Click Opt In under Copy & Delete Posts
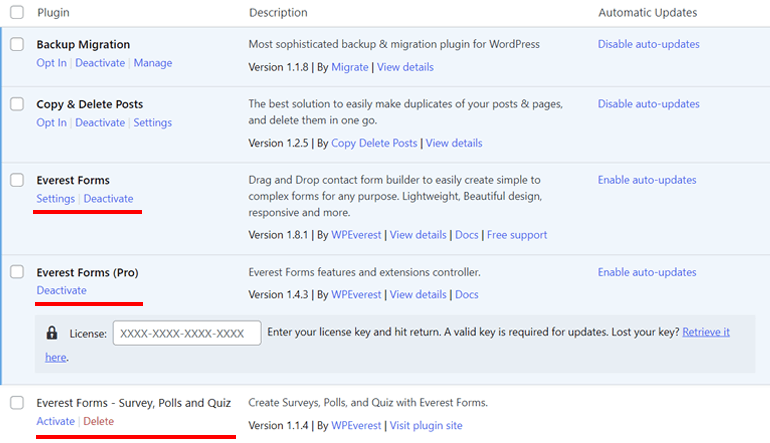Image resolution: width=770 pixels, height=443 pixels. 51,123
